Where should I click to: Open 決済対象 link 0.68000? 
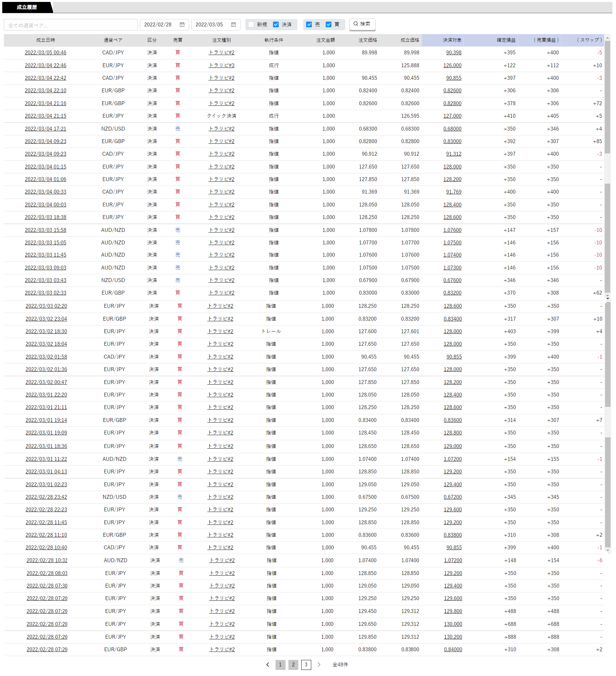pos(452,129)
